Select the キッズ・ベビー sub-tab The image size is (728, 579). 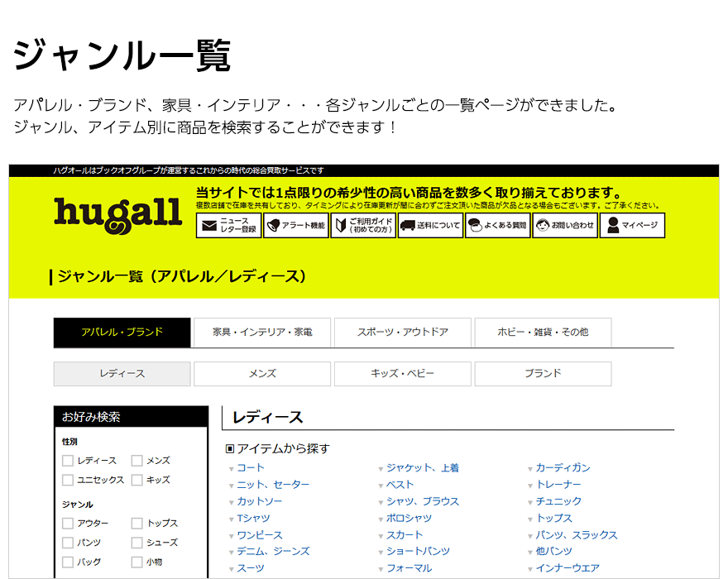point(403,374)
